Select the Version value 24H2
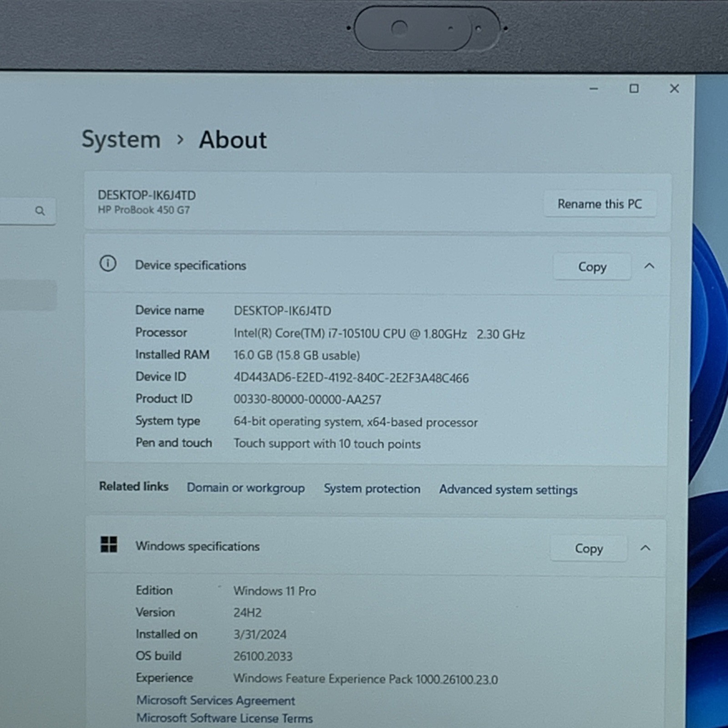Image resolution: width=728 pixels, height=728 pixels. [x=248, y=612]
